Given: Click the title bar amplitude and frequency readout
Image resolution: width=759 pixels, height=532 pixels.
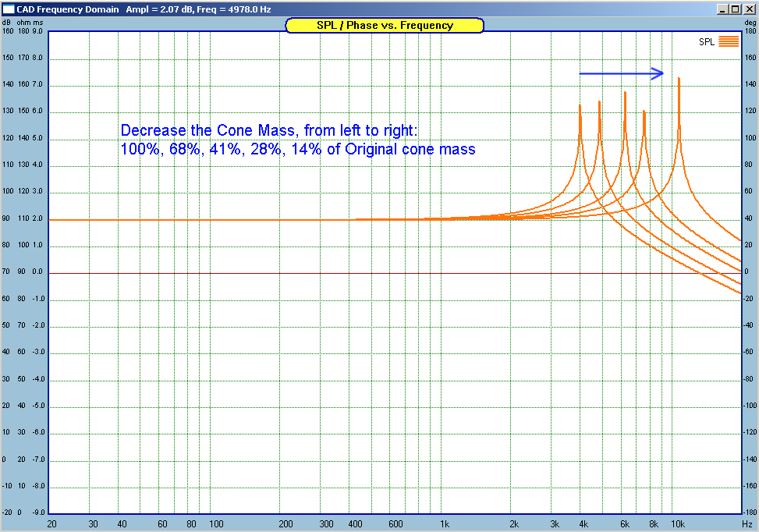Looking at the screenshot, I should 198,9.
